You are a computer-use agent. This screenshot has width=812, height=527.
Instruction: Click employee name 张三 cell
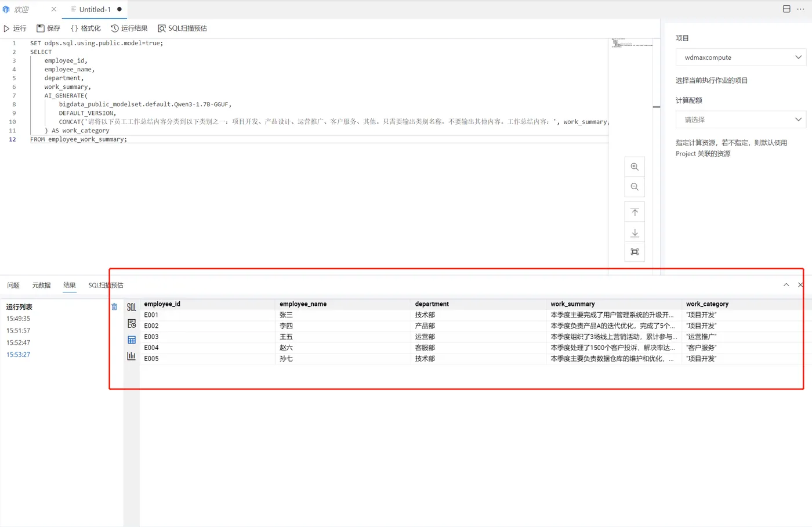(x=343, y=315)
